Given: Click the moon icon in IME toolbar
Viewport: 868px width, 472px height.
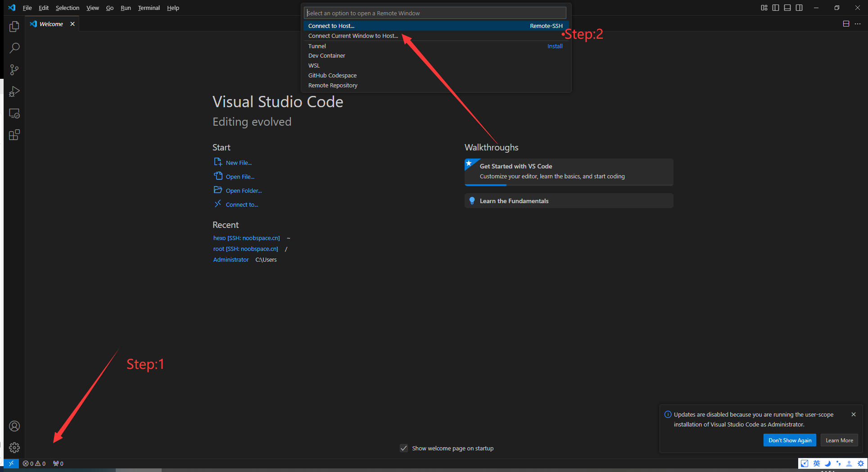Looking at the screenshot, I should (x=827, y=463).
